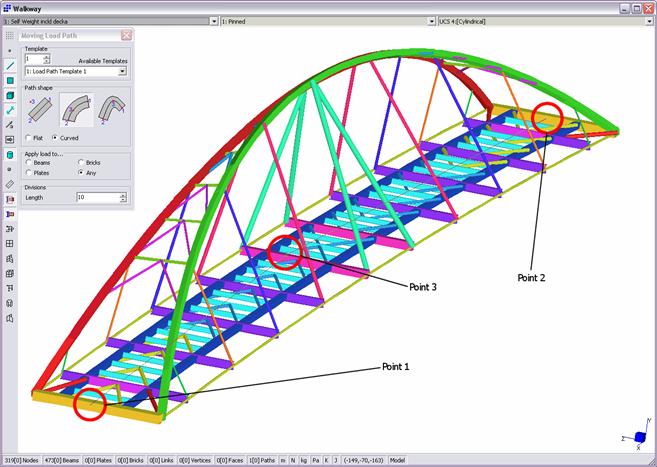The image size is (657, 467).
Task: Select the Flat path radio button
Action: (30, 137)
